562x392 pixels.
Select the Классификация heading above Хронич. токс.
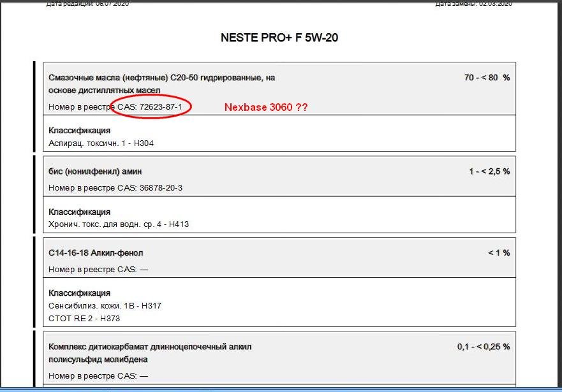pos(79,212)
